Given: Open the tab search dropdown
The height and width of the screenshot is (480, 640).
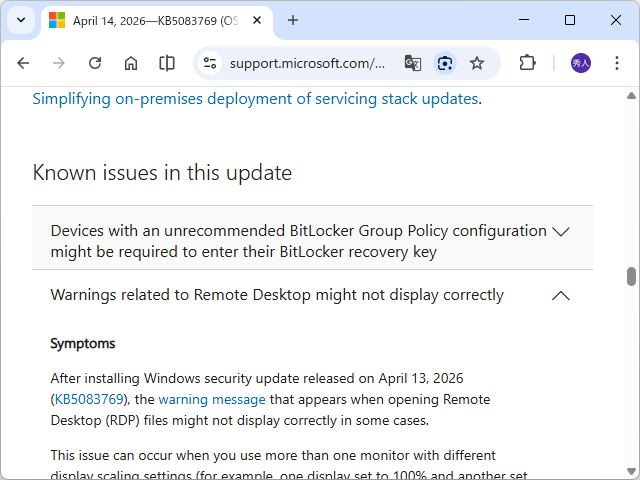Looking at the screenshot, I should [21, 20].
